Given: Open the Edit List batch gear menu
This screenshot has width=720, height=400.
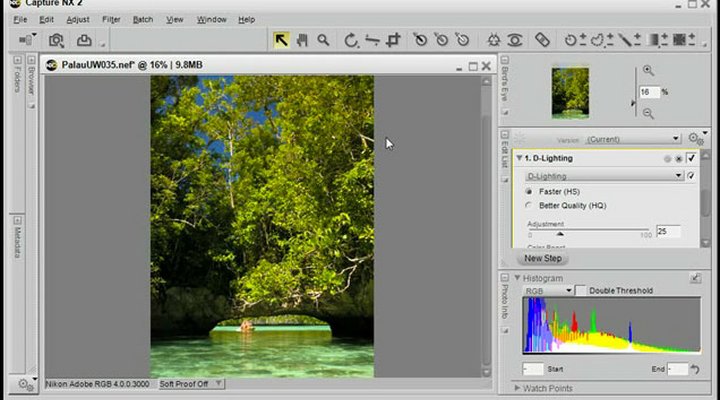Looking at the screenshot, I should point(696,138).
